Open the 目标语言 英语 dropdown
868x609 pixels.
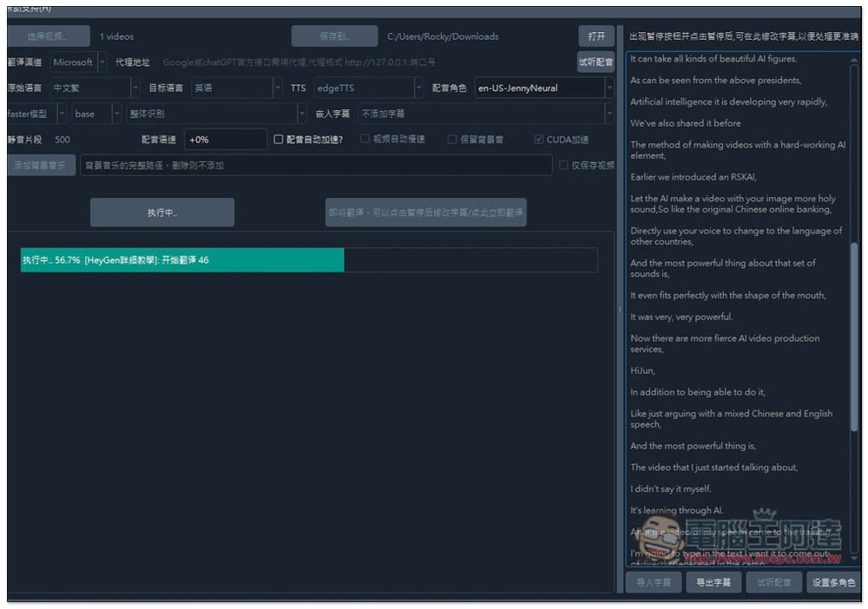tap(236, 88)
